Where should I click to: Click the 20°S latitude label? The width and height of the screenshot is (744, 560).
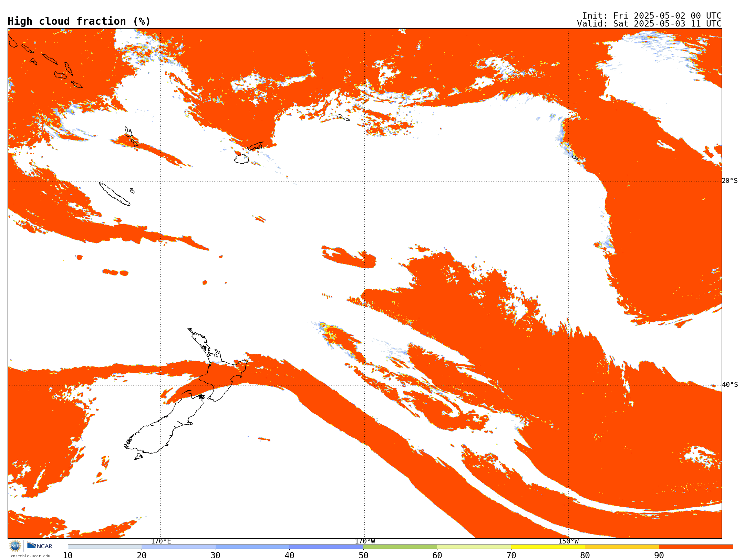tap(730, 181)
